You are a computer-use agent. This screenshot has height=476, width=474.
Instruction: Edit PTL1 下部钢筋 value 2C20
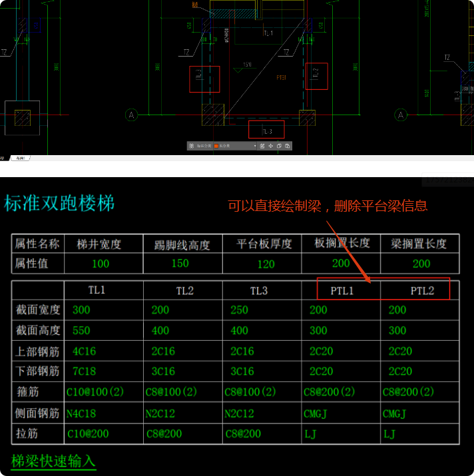pyautogui.click(x=322, y=371)
